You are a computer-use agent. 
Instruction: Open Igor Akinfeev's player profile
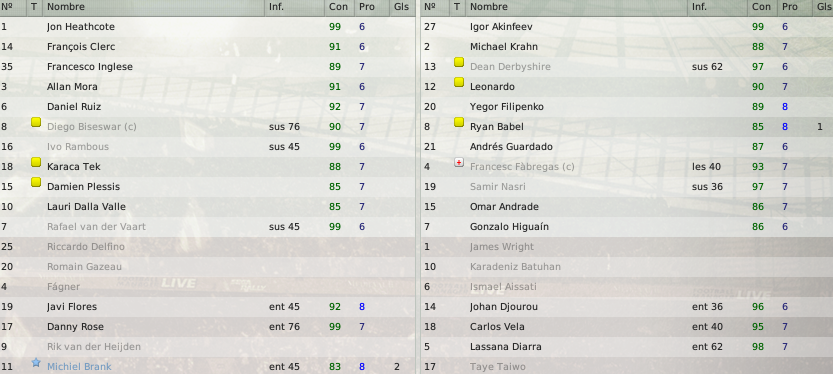click(501, 27)
